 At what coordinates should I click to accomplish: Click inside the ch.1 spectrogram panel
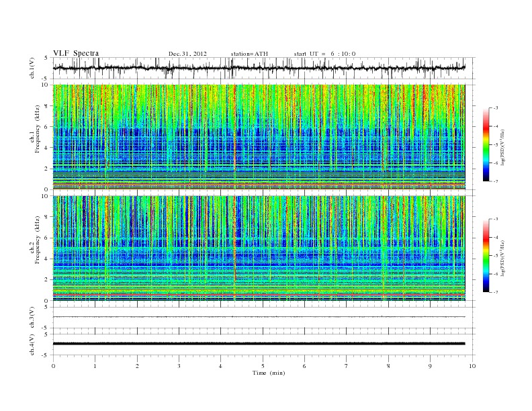259,137
